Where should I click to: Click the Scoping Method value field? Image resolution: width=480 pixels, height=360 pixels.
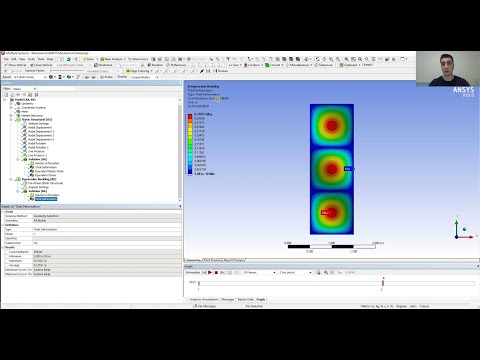pyautogui.click(x=107, y=216)
